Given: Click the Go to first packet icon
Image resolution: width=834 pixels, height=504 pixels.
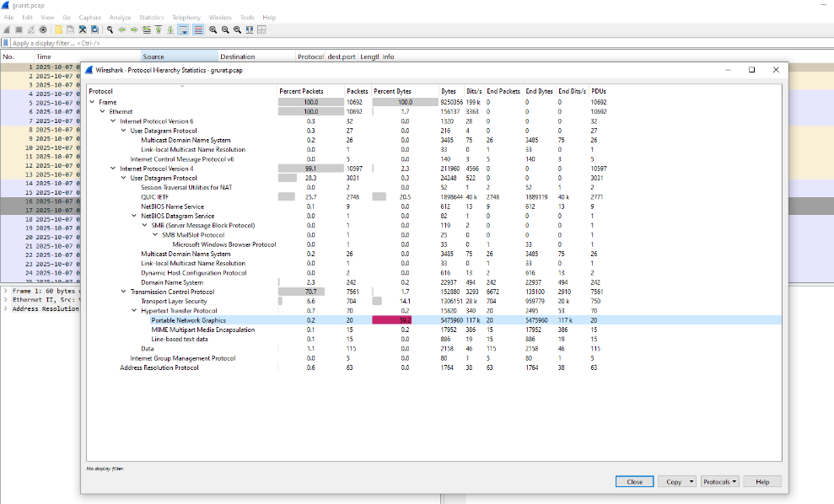Looking at the screenshot, I should pyautogui.click(x=159, y=29).
